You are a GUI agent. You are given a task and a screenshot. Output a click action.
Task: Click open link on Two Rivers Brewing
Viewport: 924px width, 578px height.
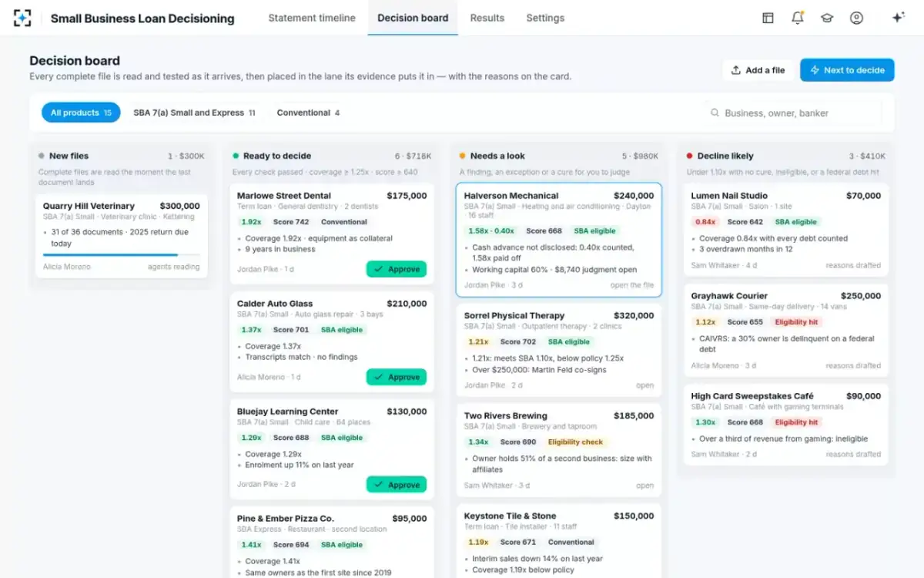pos(645,486)
